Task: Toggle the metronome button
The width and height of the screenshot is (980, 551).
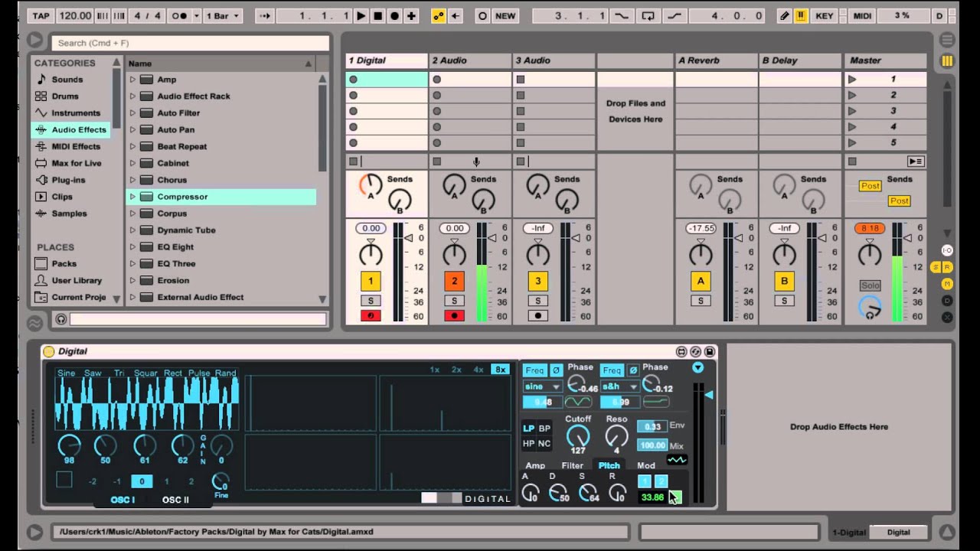Action: click(178, 15)
